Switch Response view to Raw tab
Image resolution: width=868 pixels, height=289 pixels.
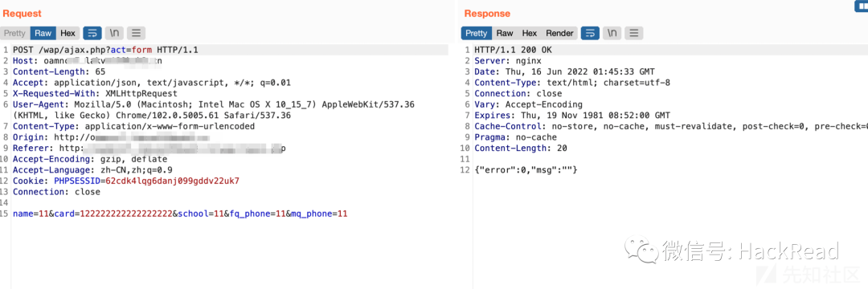pos(505,33)
